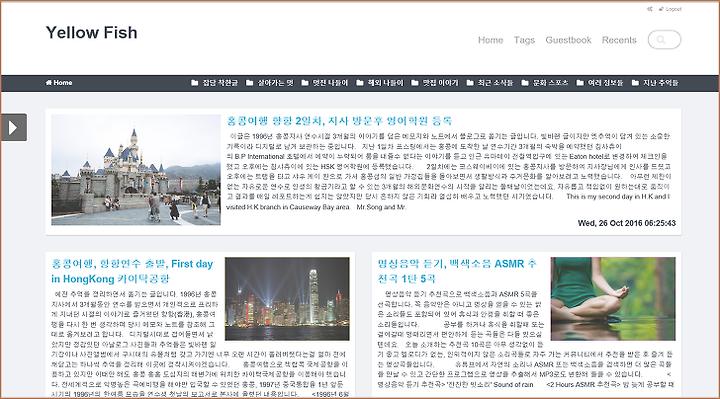Click the folder icon beside 멋진 나들이
Image resolution: width=720 pixels, height=399 pixels.
305,83
